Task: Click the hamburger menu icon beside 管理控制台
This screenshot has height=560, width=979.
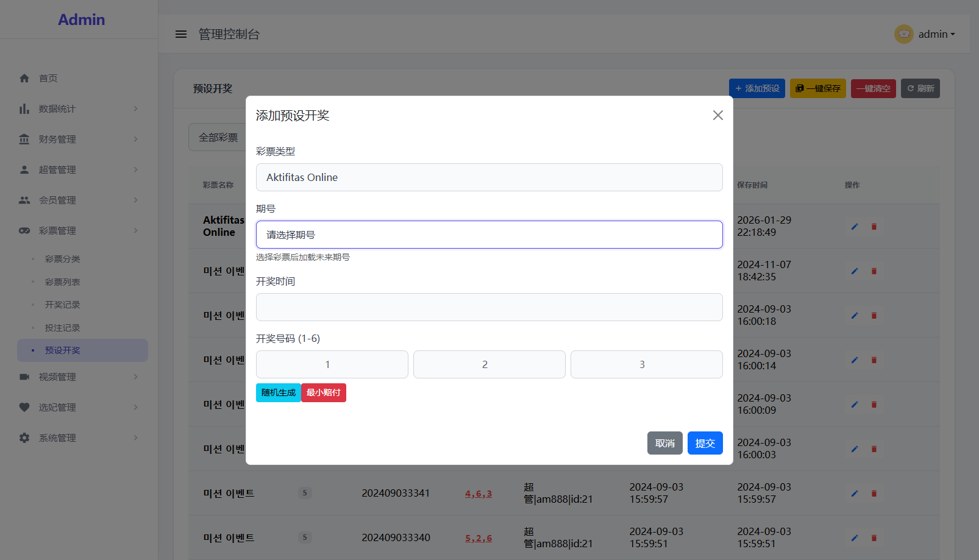Action: (x=181, y=34)
